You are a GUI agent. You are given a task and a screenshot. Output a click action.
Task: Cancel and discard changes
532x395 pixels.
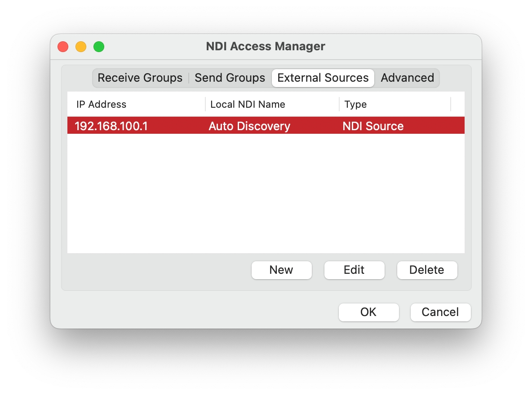point(440,312)
